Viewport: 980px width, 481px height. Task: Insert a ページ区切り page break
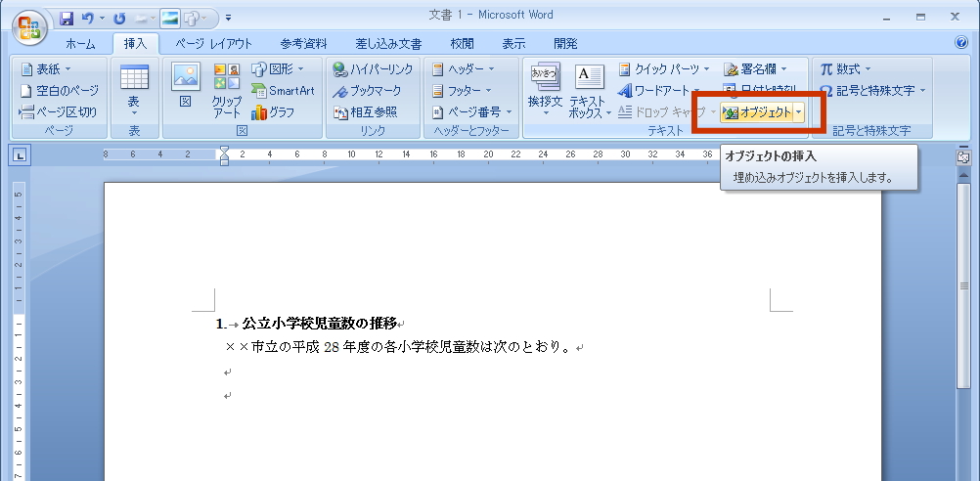[x=58, y=112]
